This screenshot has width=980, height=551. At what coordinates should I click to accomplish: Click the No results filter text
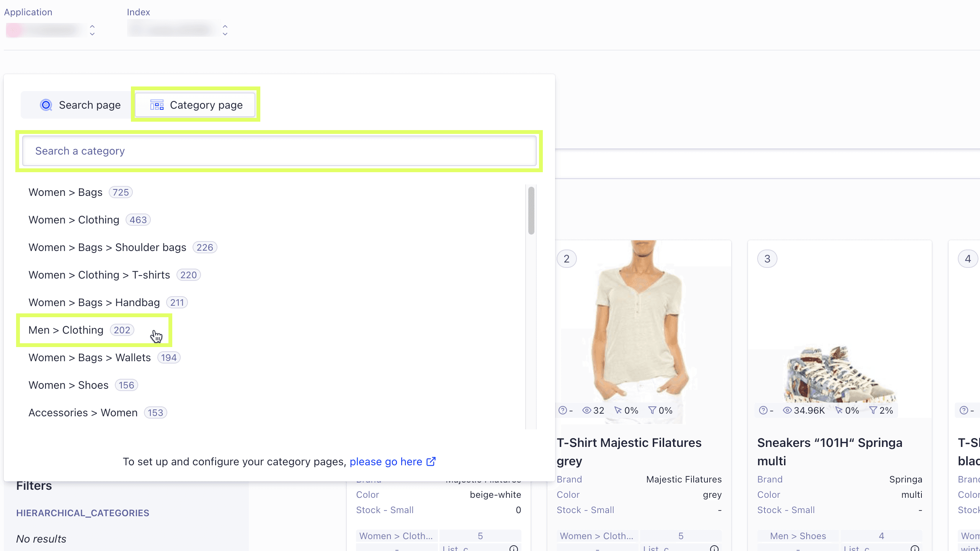41,539
